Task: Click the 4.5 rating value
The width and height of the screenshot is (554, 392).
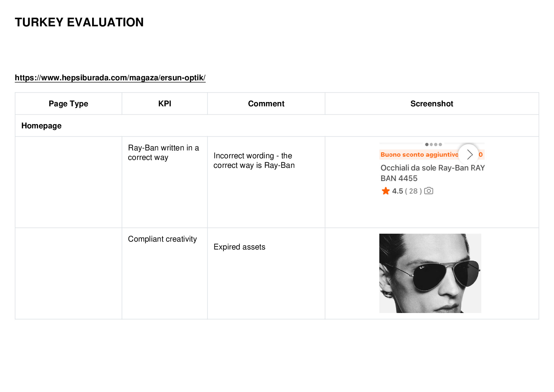Action: coord(397,191)
